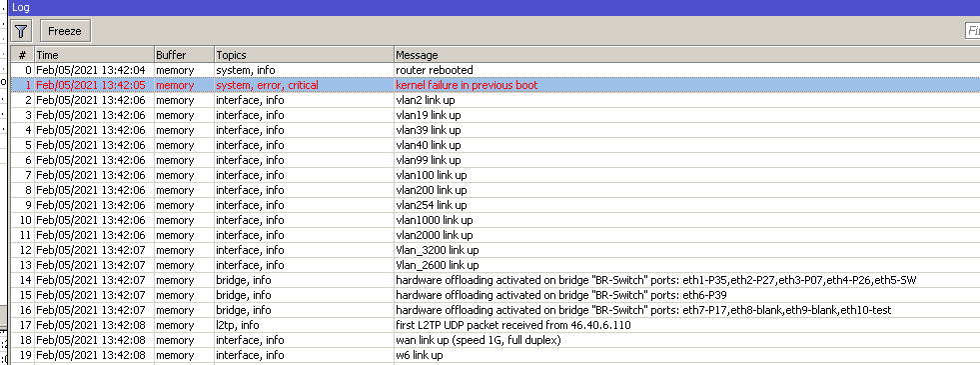The image size is (980, 365).
Task: Click 'bridge, info' topics in row 15
Action: [244, 296]
